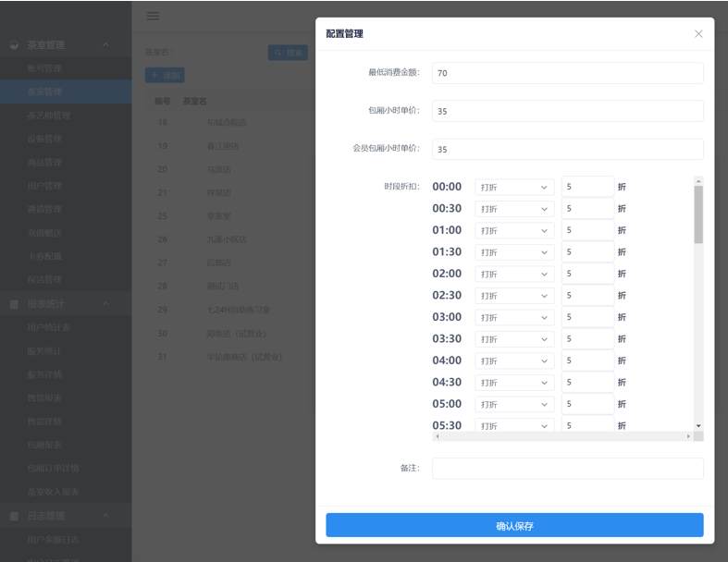Click the 最低消费金额 input field
The height and width of the screenshot is (562, 728).
567,73
